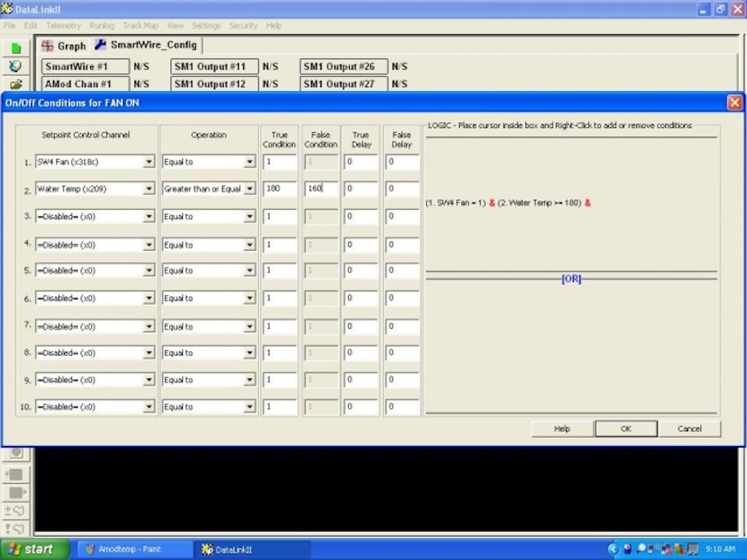Click the magnifier icon in the system tray
Screen dimensions: 747x560
641,549
